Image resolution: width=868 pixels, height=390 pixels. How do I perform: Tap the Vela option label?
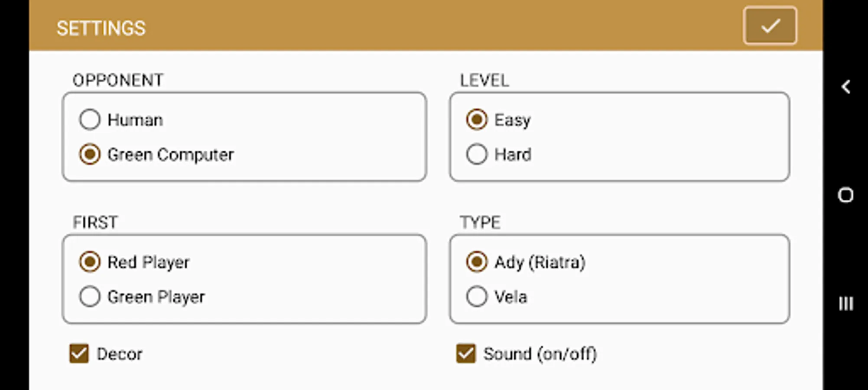pos(510,297)
